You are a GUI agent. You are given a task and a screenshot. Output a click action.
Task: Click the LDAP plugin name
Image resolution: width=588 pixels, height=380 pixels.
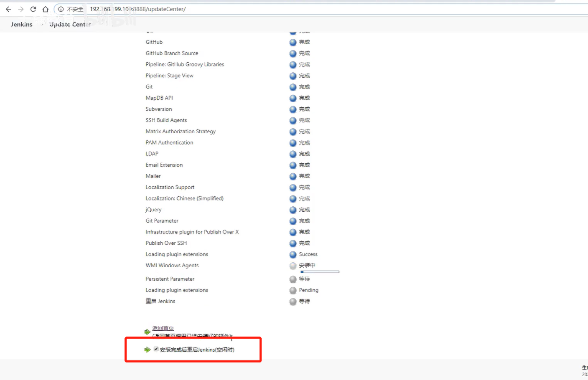tap(152, 154)
